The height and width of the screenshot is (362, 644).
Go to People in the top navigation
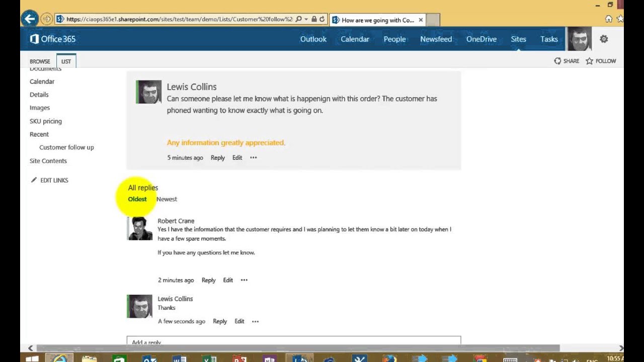point(394,39)
